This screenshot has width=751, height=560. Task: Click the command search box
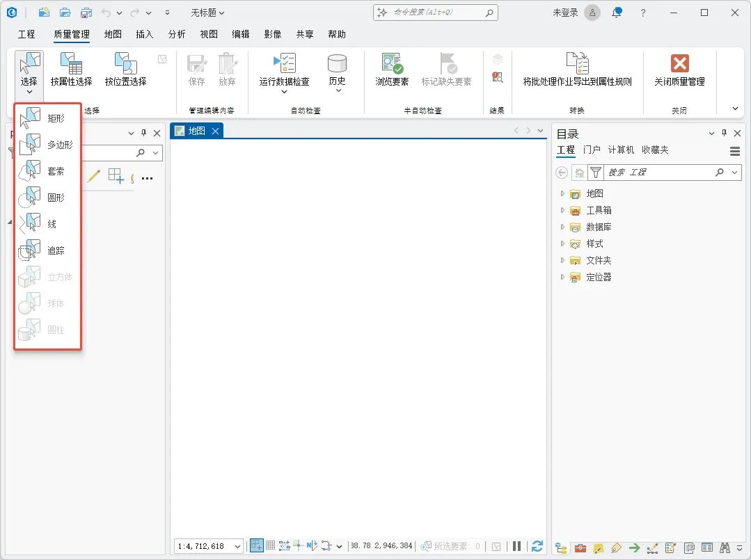point(436,13)
